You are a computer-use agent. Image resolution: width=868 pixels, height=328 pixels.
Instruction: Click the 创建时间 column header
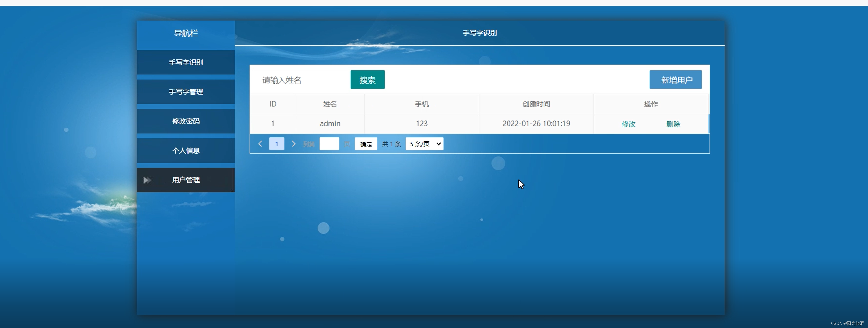tap(536, 104)
